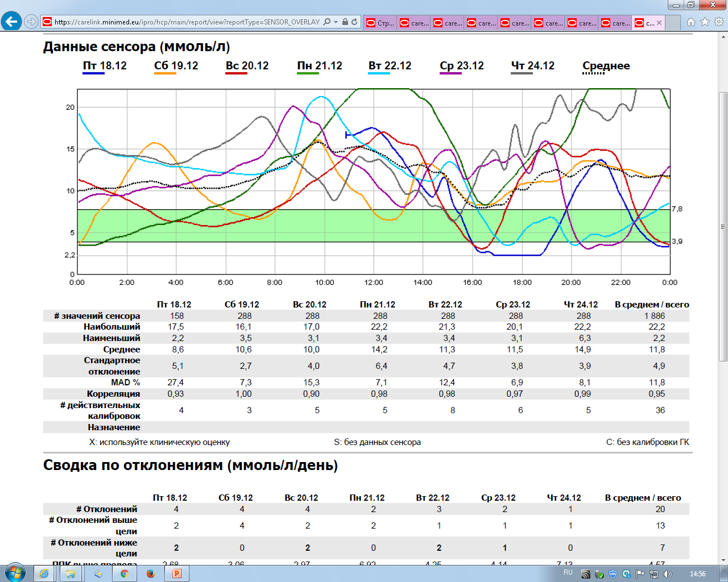728x582 pixels.
Task: Open the browser Home page icon
Action: (691, 22)
